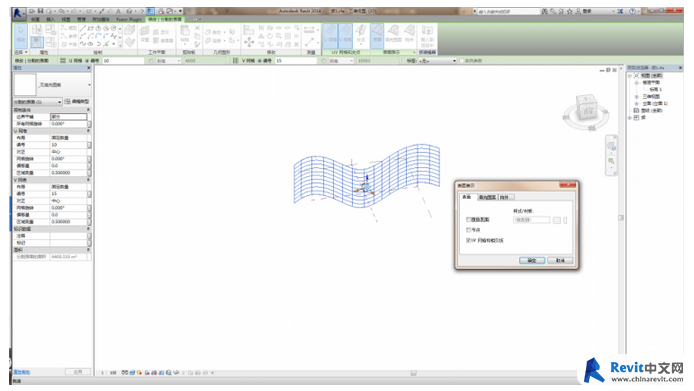The width and height of the screenshot is (694, 391).
Task: Open U Grid distance type dropdown in options bar
Action: [168, 61]
